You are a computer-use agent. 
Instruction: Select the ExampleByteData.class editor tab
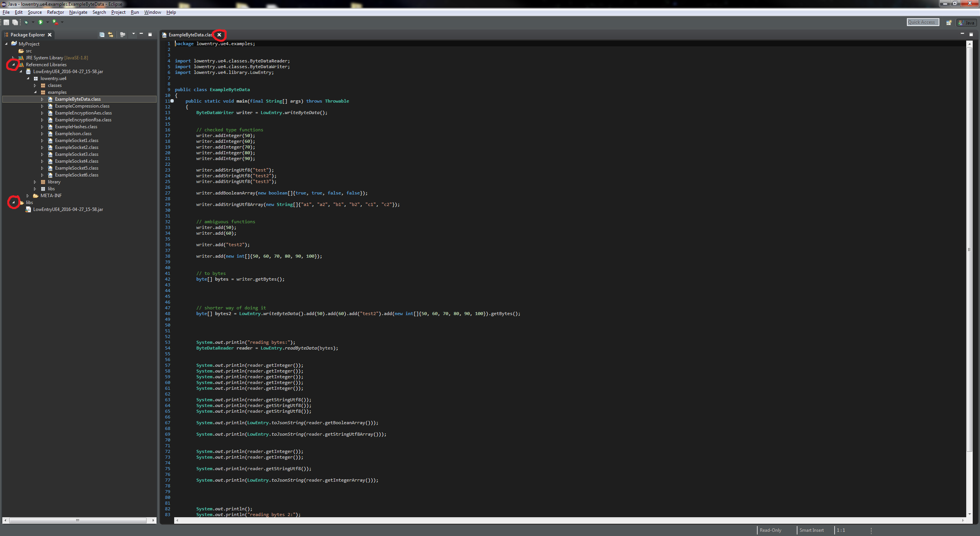click(190, 34)
